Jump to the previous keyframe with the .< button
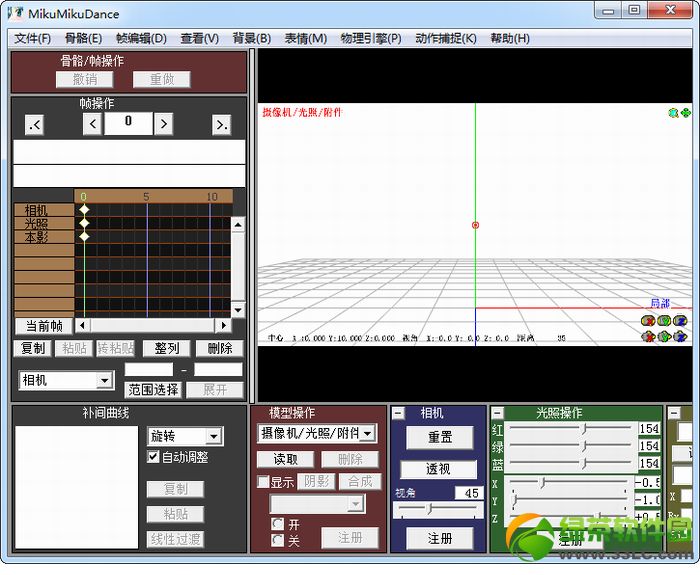 (34, 125)
